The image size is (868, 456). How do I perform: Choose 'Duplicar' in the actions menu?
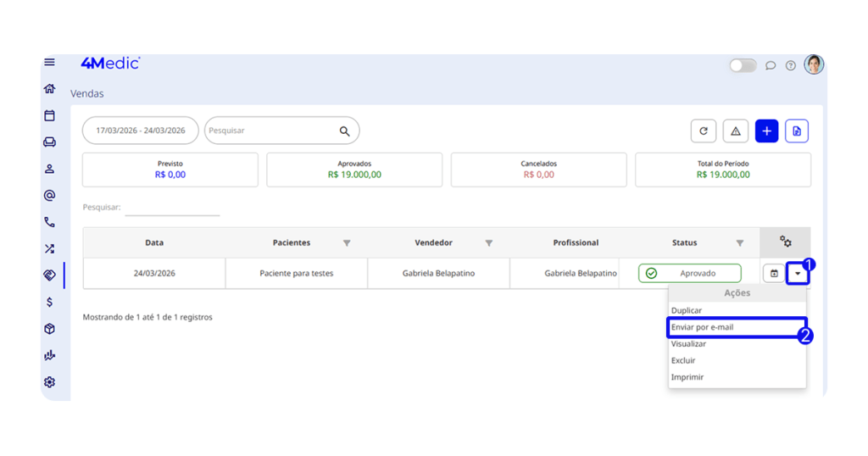[x=687, y=311]
